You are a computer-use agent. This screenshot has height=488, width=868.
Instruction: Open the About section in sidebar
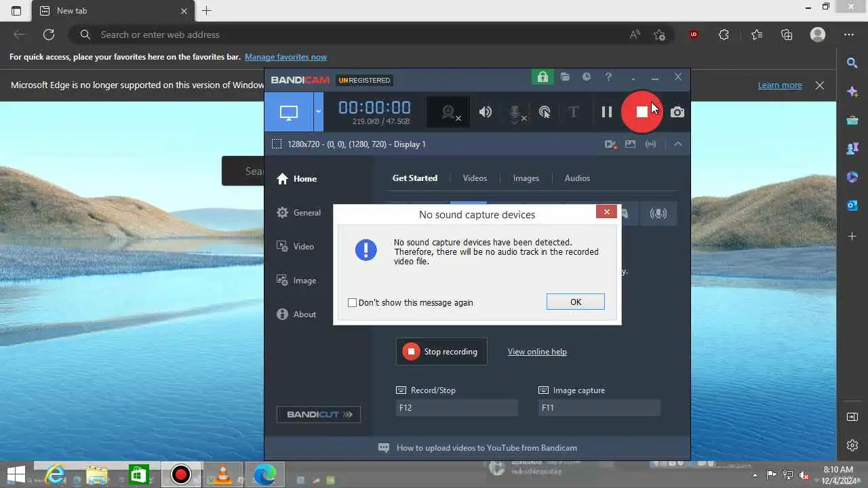point(296,314)
